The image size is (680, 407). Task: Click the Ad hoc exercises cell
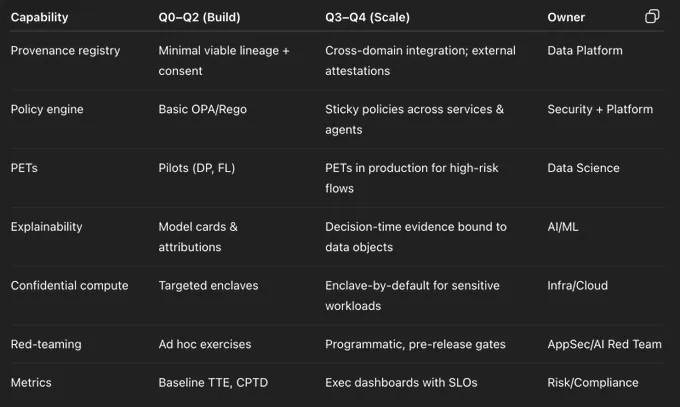tap(205, 344)
